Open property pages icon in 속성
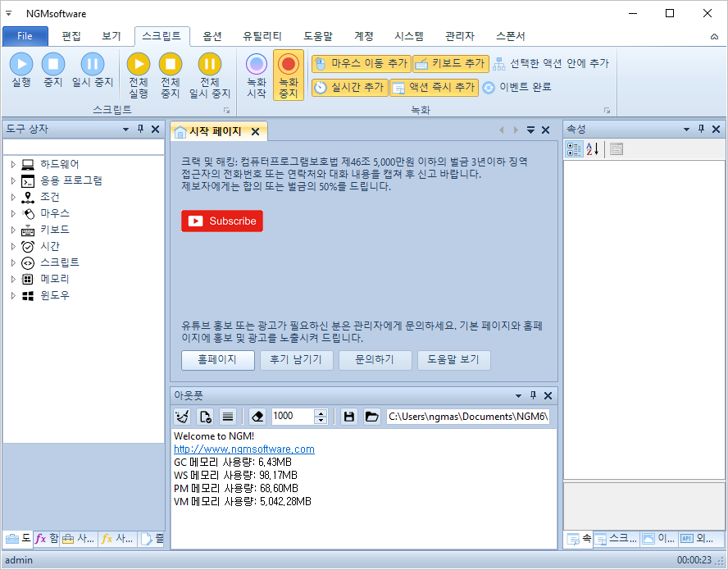The width and height of the screenshot is (728, 570). tap(617, 149)
